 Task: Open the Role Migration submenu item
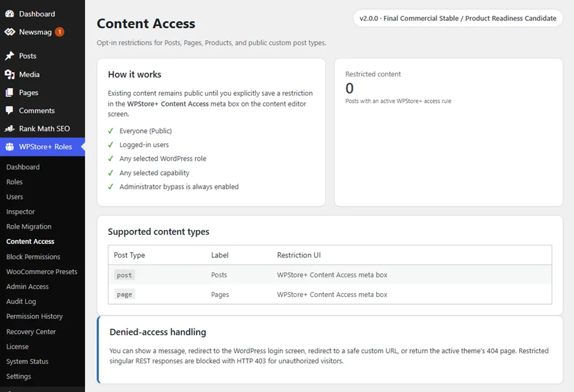(x=29, y=226)
